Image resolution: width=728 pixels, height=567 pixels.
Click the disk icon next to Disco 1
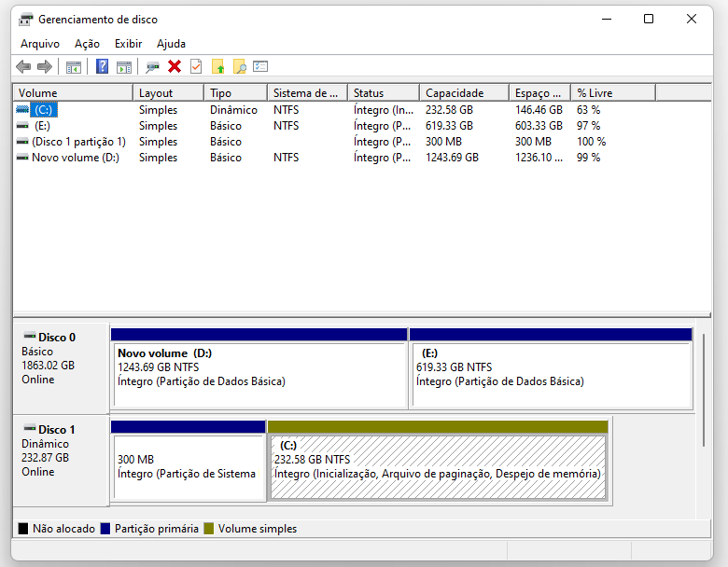point(30,427)
